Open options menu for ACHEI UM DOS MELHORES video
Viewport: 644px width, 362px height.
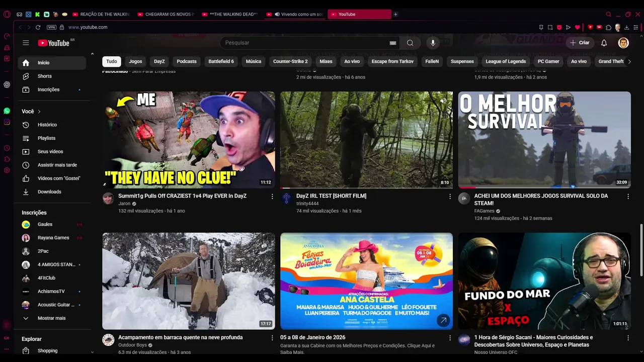click(x=628, y=197)
